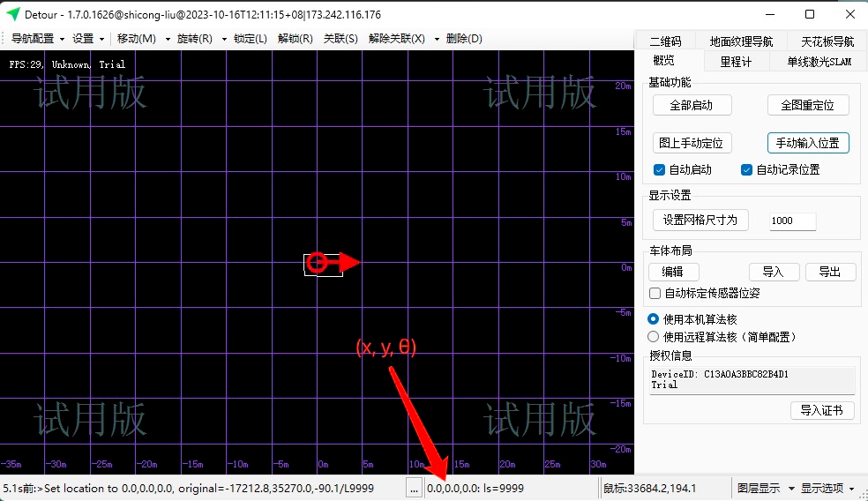Select 使用远程算法核 radio option
The width and height of the screenshot is (868, 501).
pos(654,336)
